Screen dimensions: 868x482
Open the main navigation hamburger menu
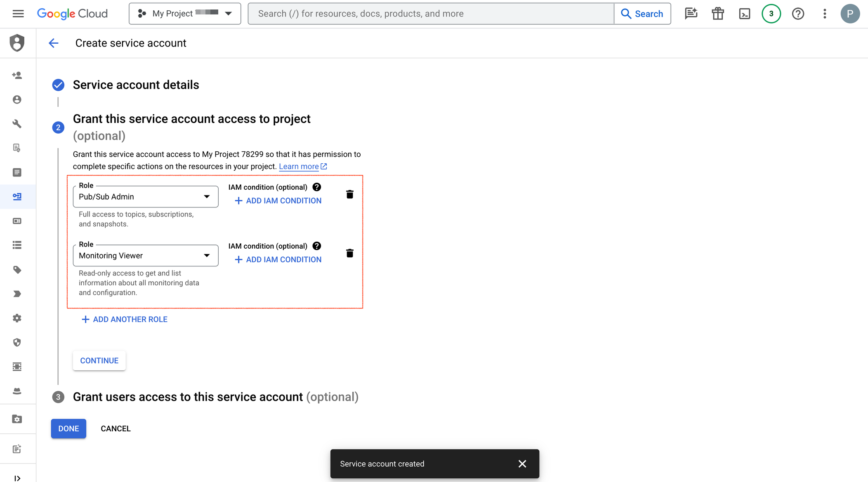[x=18, y=14]
